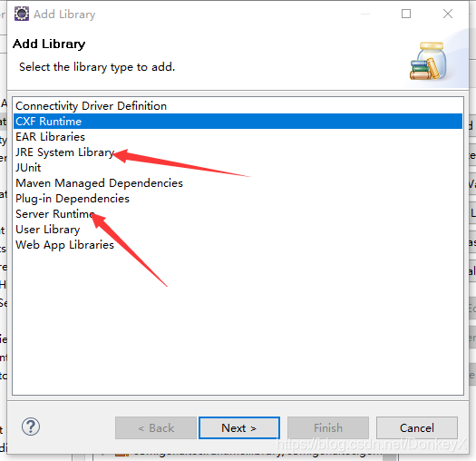Screen dimensions: 476x461
Task: Click the disabled Back button
Action: coord(156,427)
